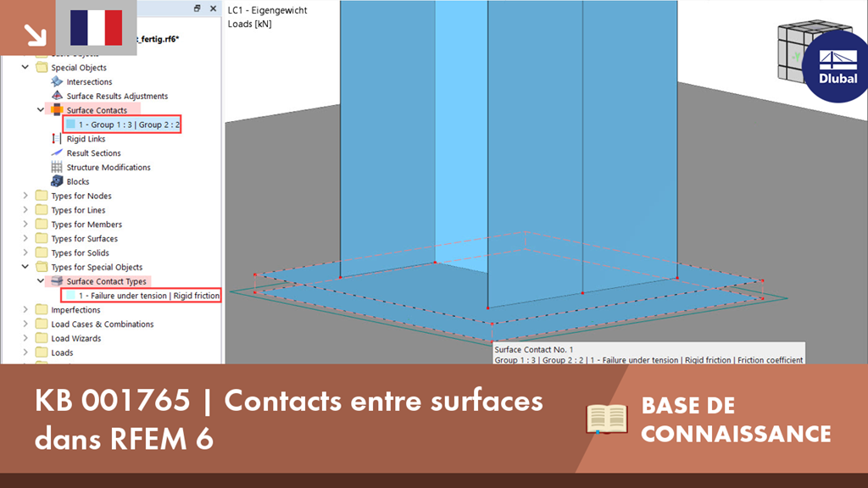The height and width of the screenshot is (488, 868).
Task: Click the Types for Lines folder icon
Action: [x=42, y=210]
